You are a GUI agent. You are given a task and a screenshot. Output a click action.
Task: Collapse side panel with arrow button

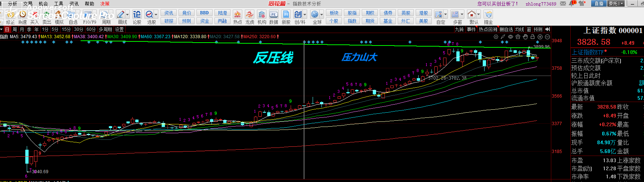coord(547,29)
